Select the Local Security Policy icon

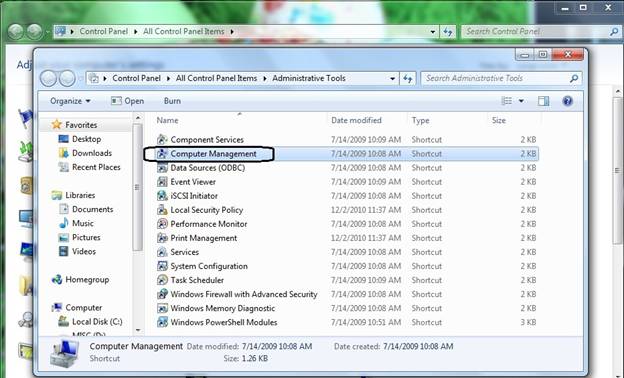click(x=162, y=210)
